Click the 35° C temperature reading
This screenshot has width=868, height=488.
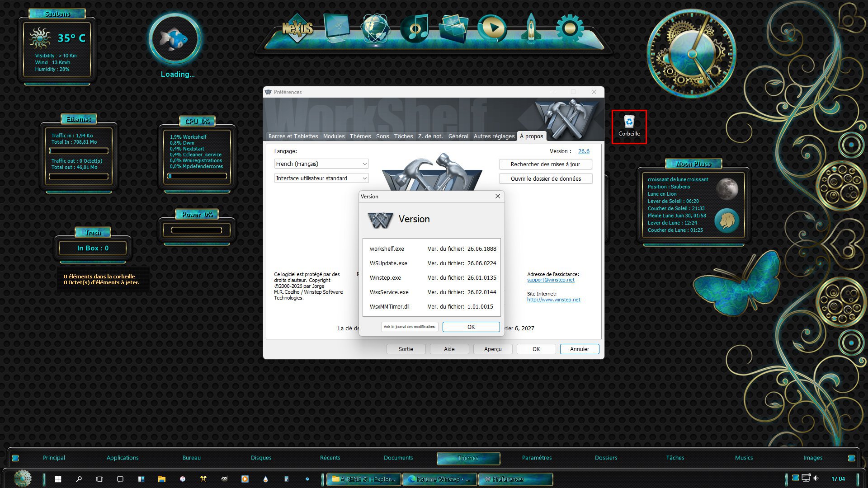pos(71,38)
